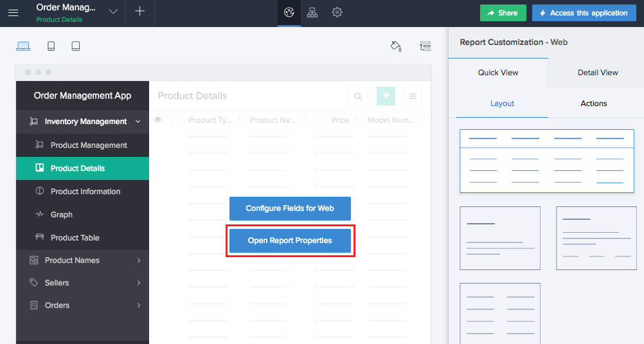Switch to the tablet device preview

pos(76,46)
